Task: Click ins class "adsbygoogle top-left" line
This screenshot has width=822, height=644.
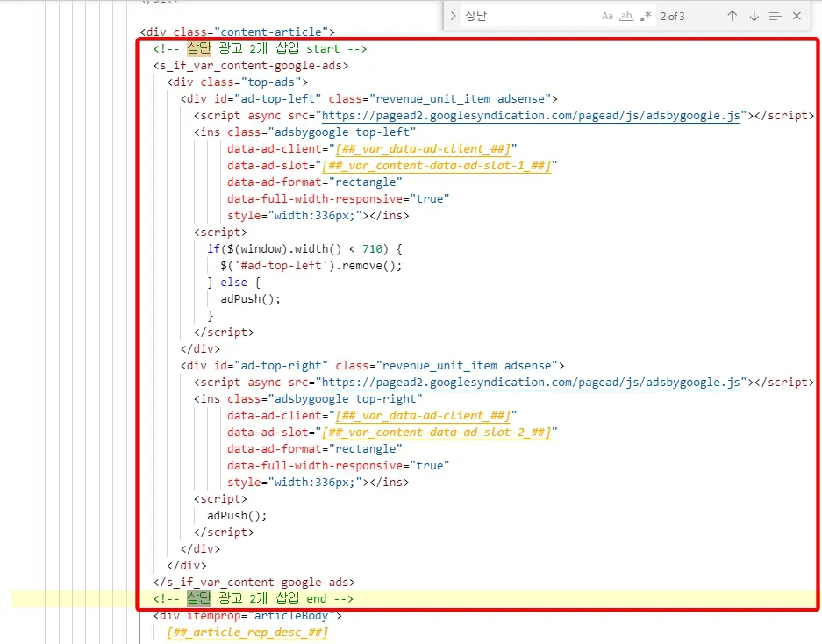Action: tap(304, 132)
